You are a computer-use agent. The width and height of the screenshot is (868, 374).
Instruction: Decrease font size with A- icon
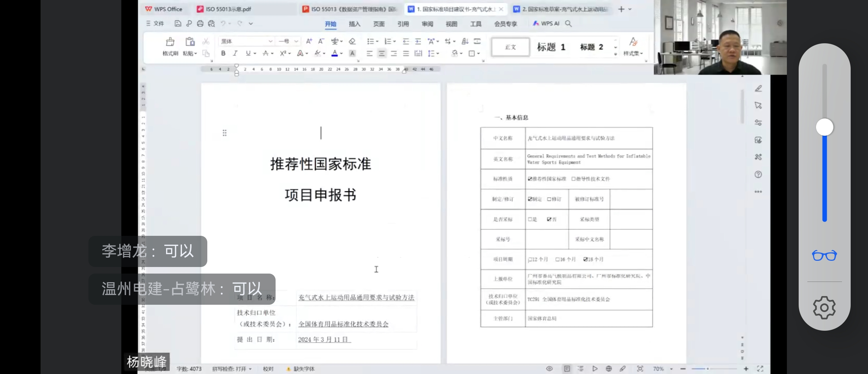[321, 41]
